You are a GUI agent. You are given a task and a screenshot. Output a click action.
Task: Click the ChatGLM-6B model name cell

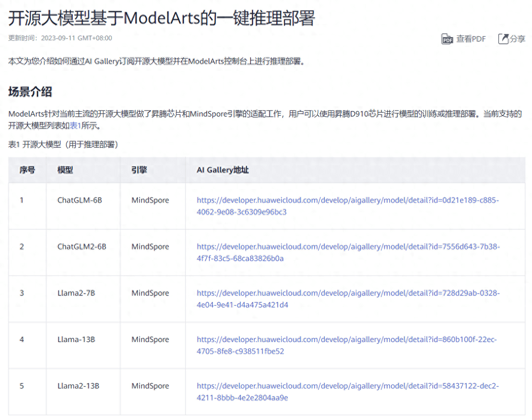pos(80,200)
